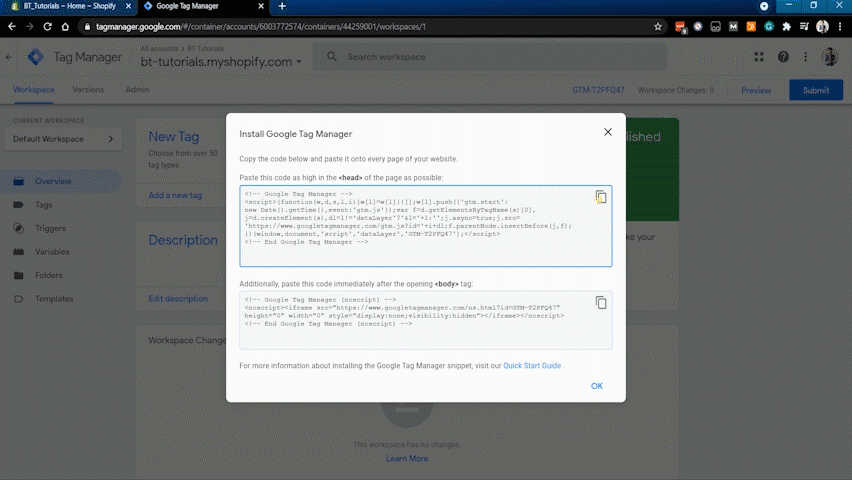Close the Google Tag Manager tab
The height and width of the screenshot is (480, 852).
(x=261, y=6)
